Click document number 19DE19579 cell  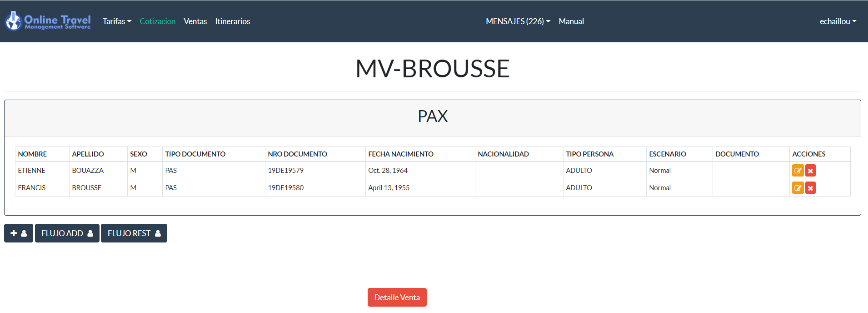(x=286, y=171)
